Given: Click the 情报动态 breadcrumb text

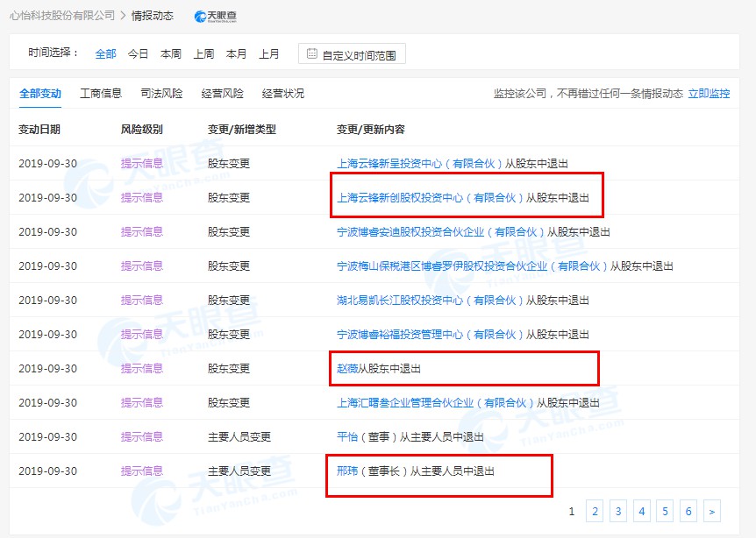Looking at the screenshot, I should [153, 16].
